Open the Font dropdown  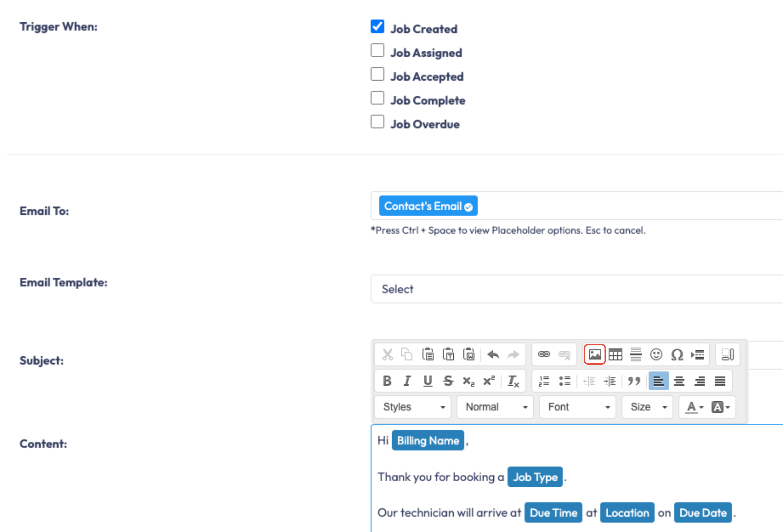[x=578, y=407]
